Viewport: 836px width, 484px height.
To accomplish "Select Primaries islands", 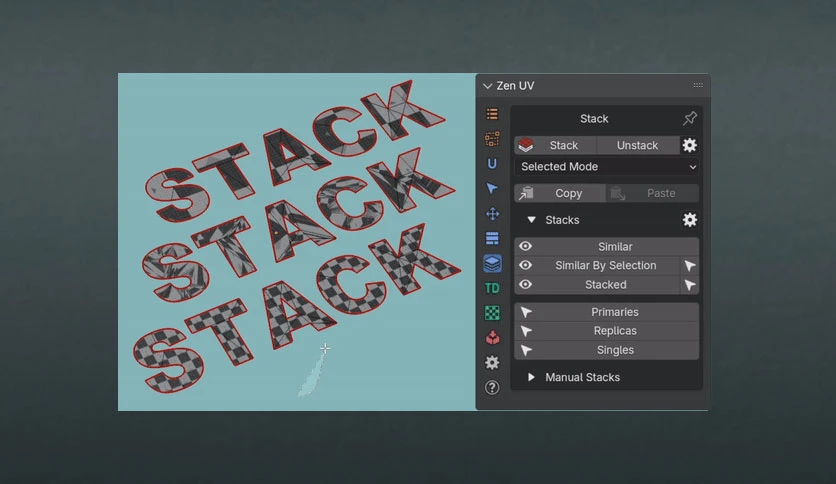I will click(607, 312).
